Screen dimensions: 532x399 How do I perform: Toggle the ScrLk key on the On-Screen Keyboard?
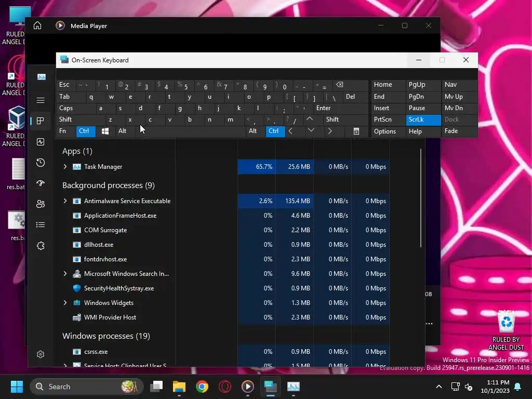pyautogui.click(x=423, y=120)
